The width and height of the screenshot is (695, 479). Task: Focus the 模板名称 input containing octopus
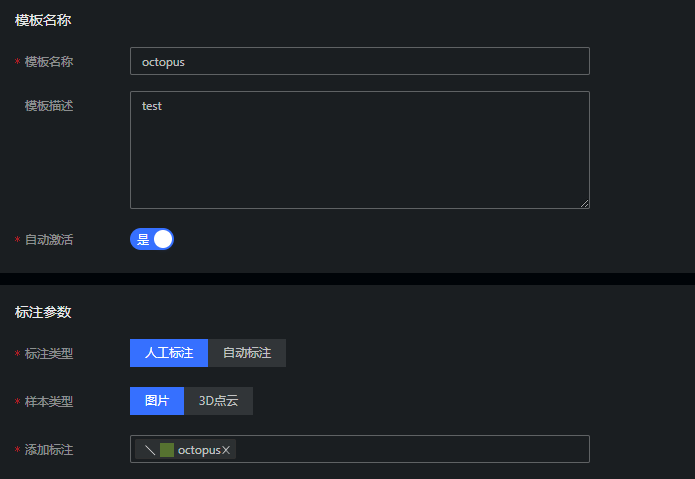pyautogui.click(x=360, y=61)
